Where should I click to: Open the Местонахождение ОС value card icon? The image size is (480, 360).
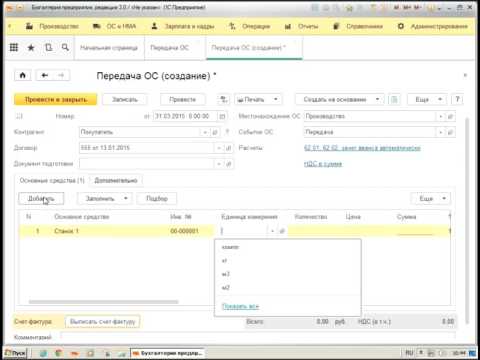click(450, 116)
